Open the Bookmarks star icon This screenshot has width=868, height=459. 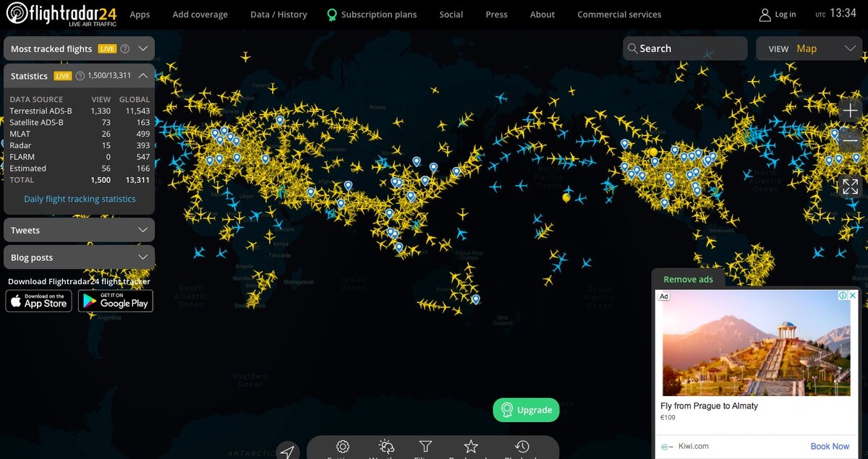click(471, 447)
